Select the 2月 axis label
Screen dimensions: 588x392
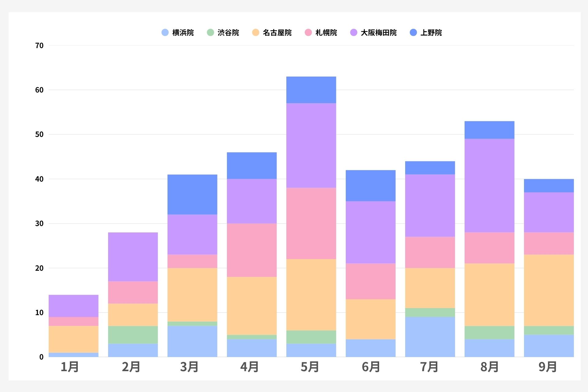point(131,367)
